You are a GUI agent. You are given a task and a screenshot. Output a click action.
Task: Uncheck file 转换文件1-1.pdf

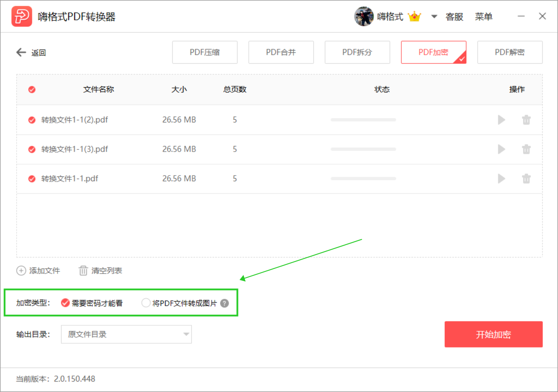(x=32, y=179)
